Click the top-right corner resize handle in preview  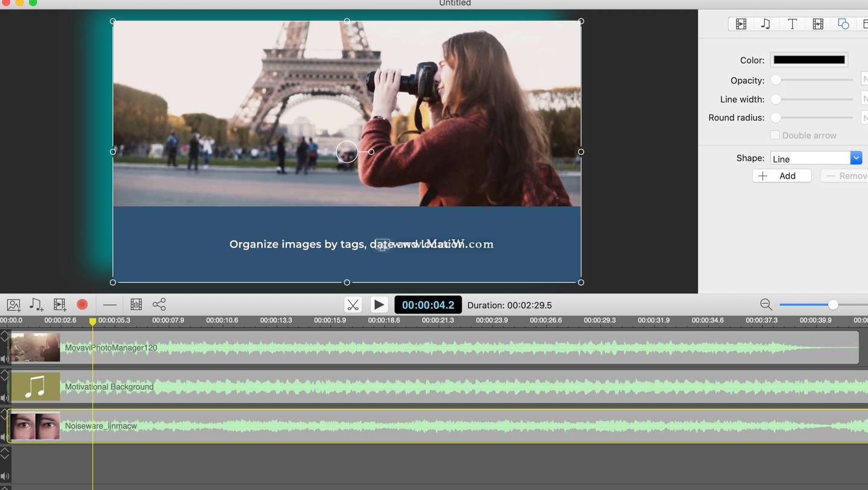click(x=581, y=21)
